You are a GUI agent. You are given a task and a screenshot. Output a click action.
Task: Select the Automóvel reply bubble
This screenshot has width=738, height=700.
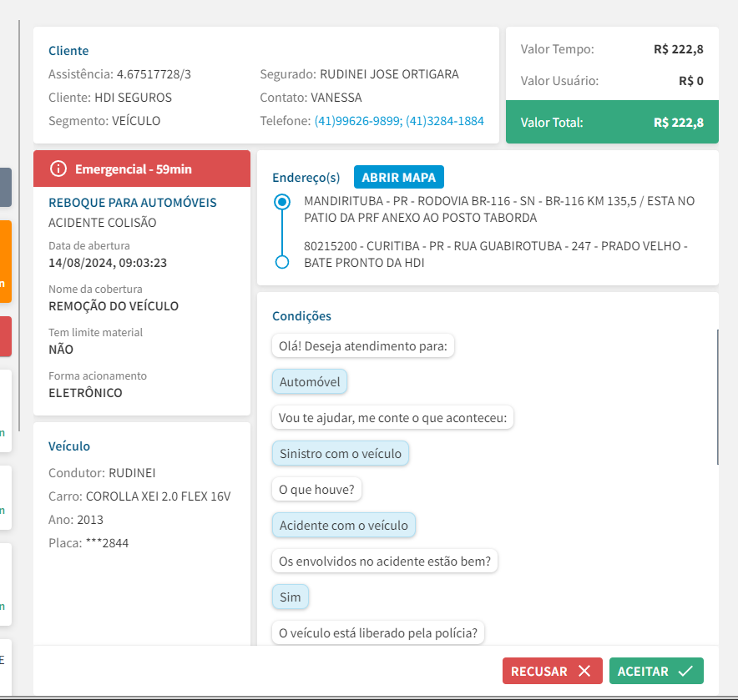click(x=311, y=382)
